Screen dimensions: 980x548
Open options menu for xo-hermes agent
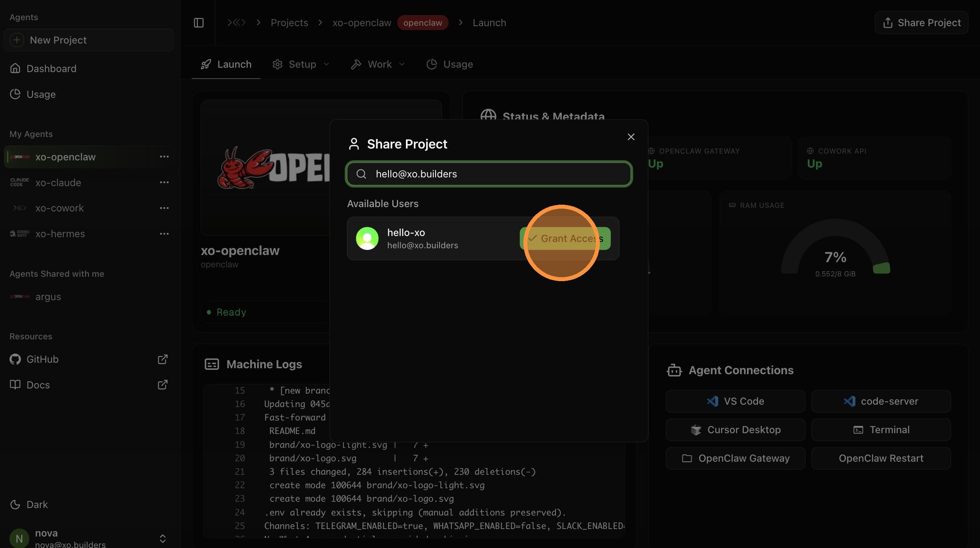click(x=164, y=234)
